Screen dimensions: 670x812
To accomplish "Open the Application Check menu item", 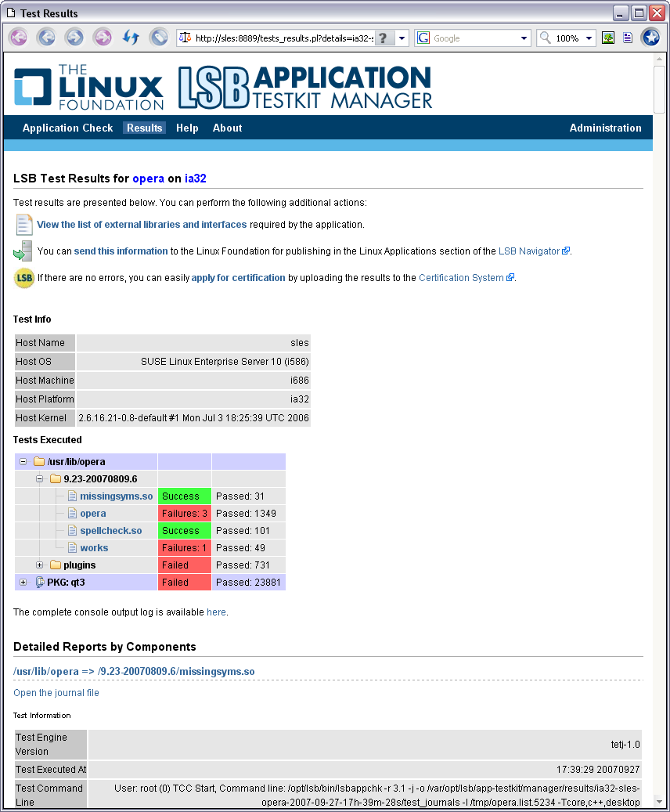I will 68,128.
